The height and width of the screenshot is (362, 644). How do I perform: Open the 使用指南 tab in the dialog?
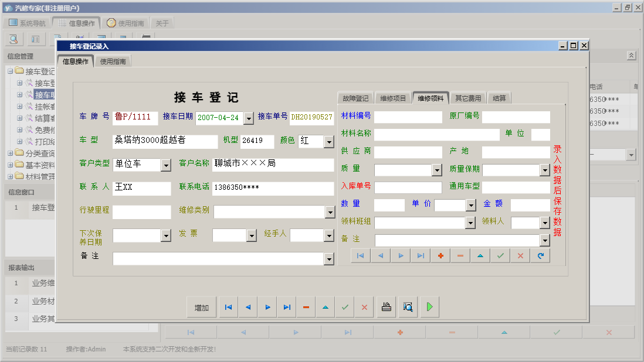113,60
